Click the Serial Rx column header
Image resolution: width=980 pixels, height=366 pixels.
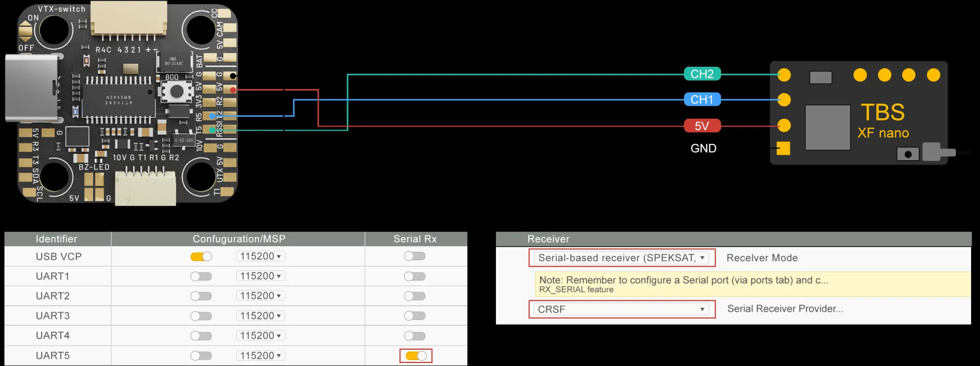coord(415,239)
